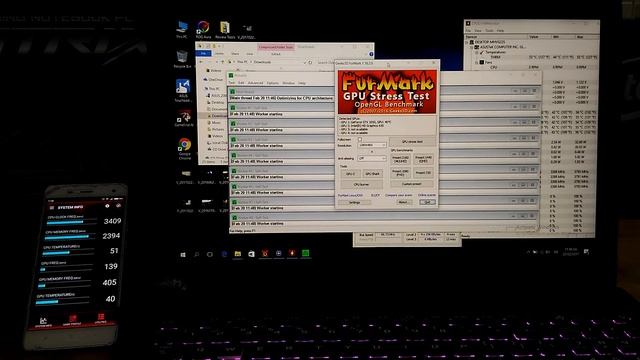Tap System Info tab icon on phone
The image size is (640, 360).
[43, 322]
